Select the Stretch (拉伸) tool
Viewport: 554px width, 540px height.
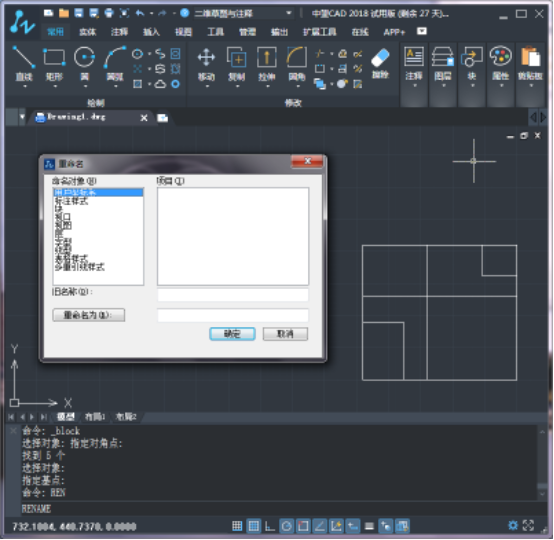click(267, 65)
